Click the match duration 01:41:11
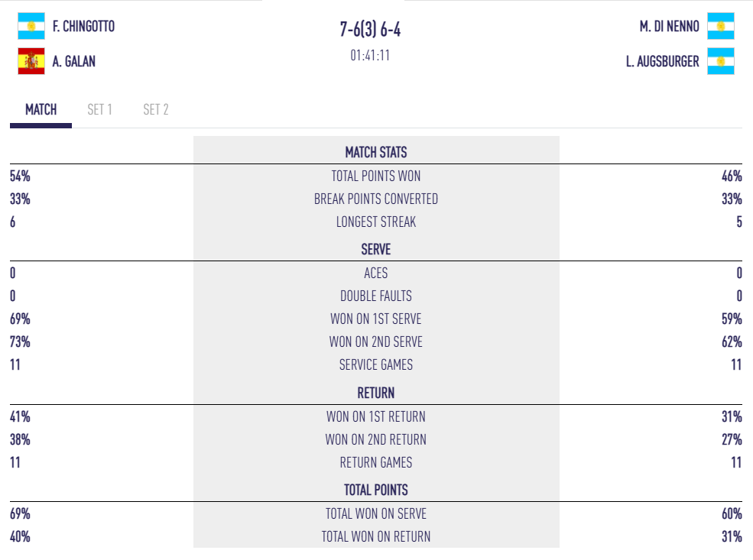Viewport: 753px width, 560px height. coord(371,55)
